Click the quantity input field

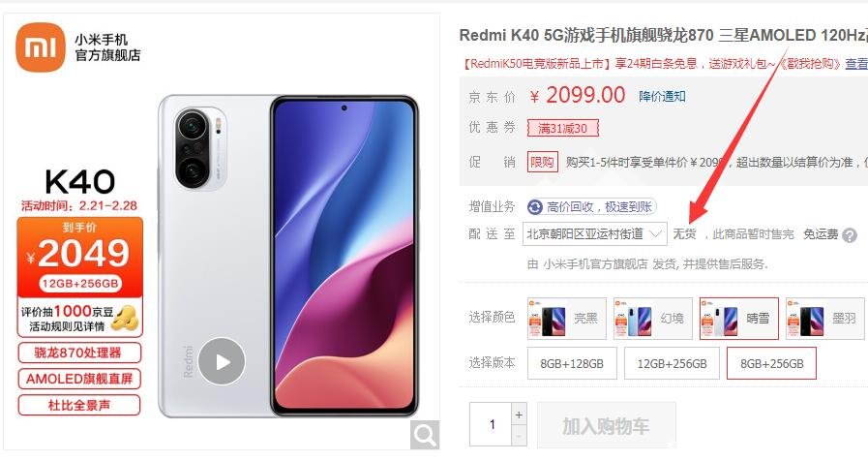pyautogui.click(x=491, y=424)
